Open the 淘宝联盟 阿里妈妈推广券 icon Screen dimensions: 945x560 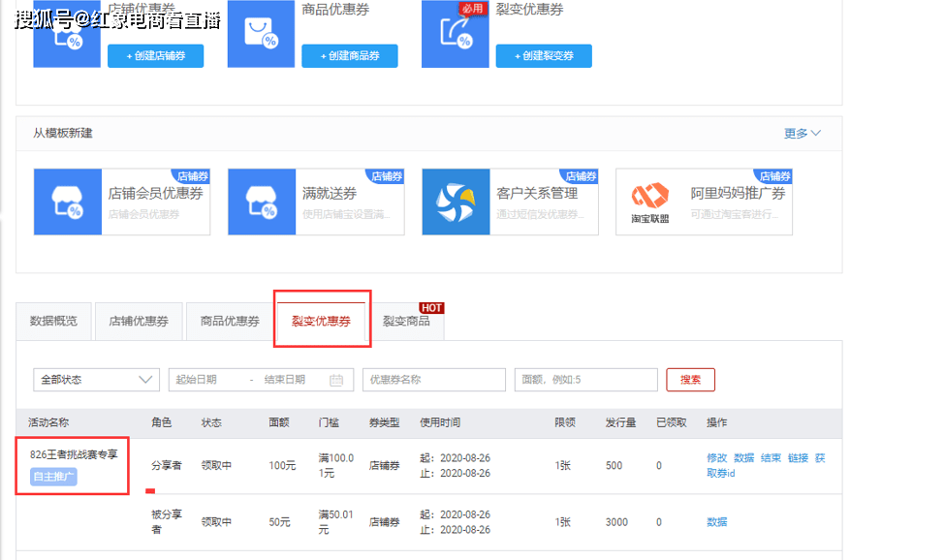pyautogui.click(x=649, y=202)
